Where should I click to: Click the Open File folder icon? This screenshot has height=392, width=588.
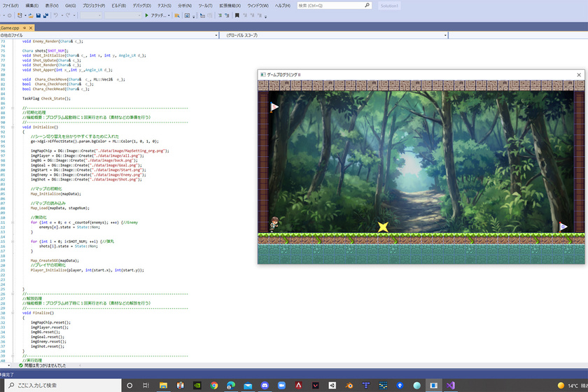30,15
